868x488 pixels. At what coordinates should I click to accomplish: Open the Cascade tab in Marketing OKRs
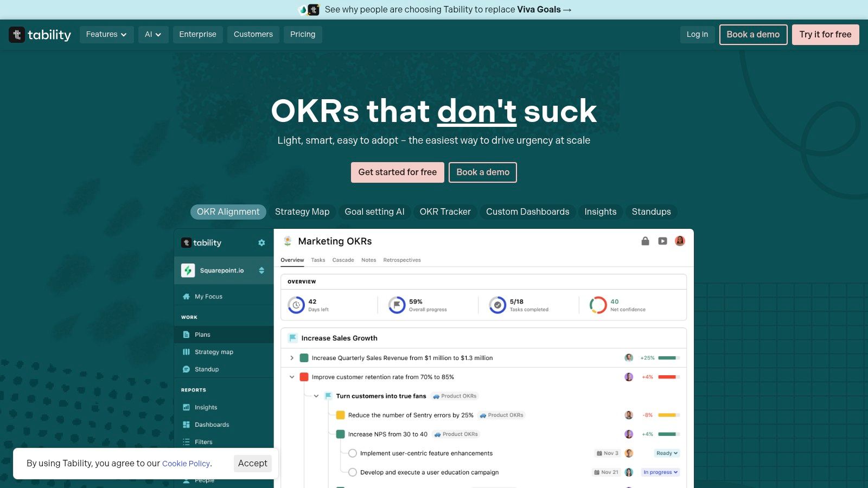click(343, 260)
